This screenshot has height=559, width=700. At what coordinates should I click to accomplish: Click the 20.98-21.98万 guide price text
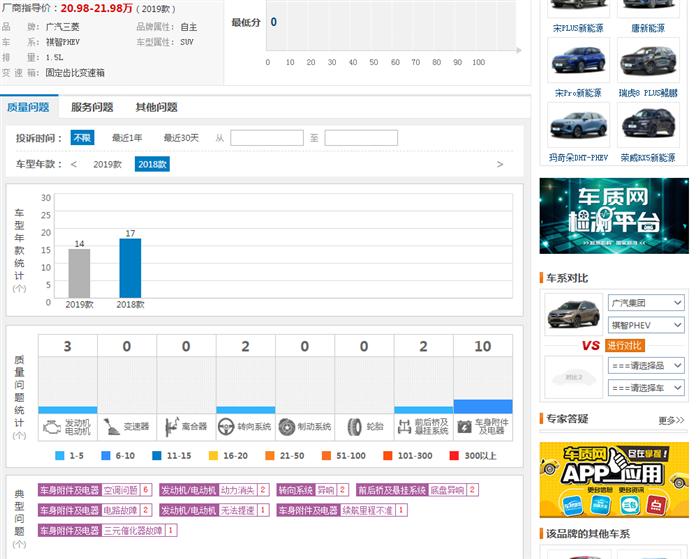coord(96,8)
